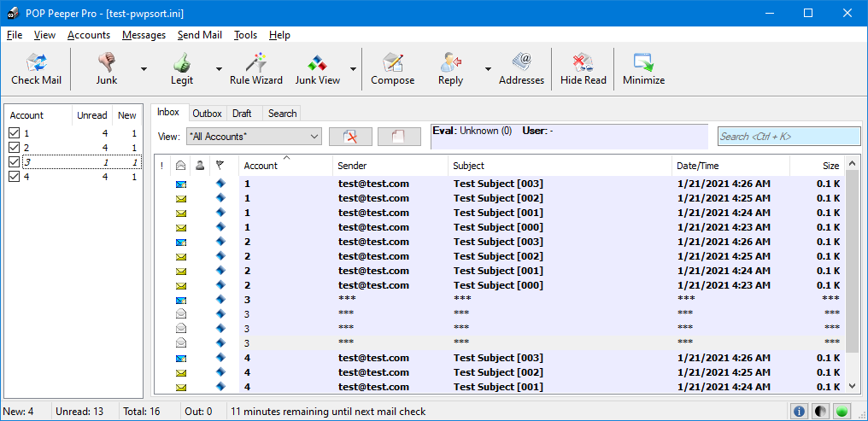The image size is (868, 421).
Task: Switch to the Search tab
Action: [282, 114]
